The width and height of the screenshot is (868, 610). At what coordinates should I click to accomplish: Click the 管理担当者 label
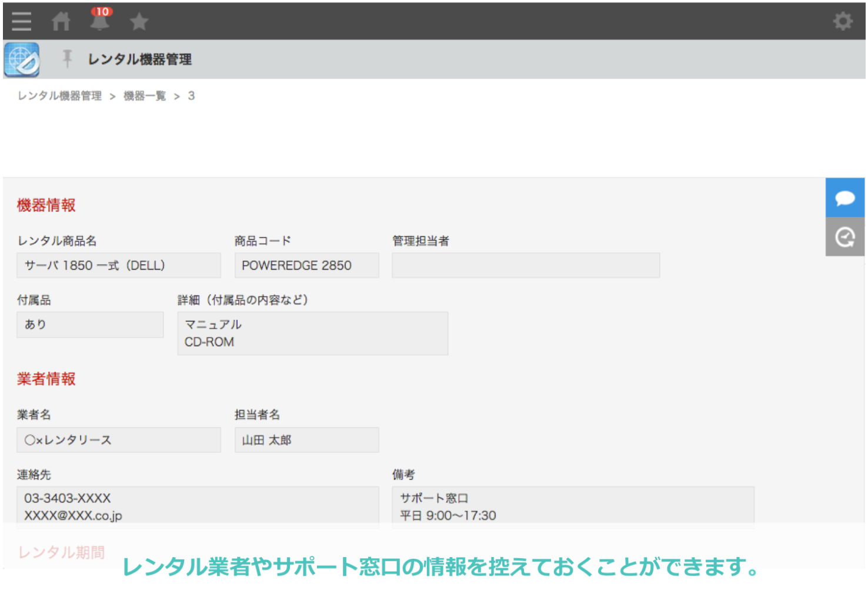pos(420,241)
